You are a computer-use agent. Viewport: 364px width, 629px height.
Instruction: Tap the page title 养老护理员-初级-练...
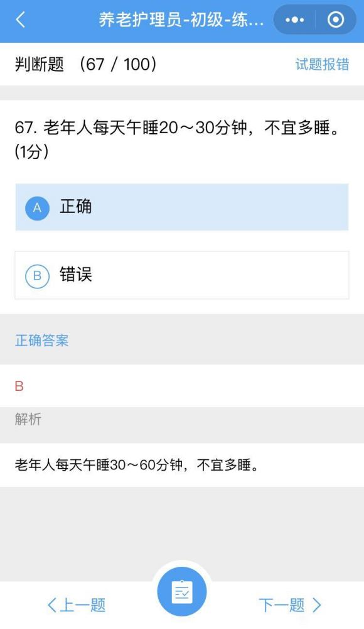(181, 20)
